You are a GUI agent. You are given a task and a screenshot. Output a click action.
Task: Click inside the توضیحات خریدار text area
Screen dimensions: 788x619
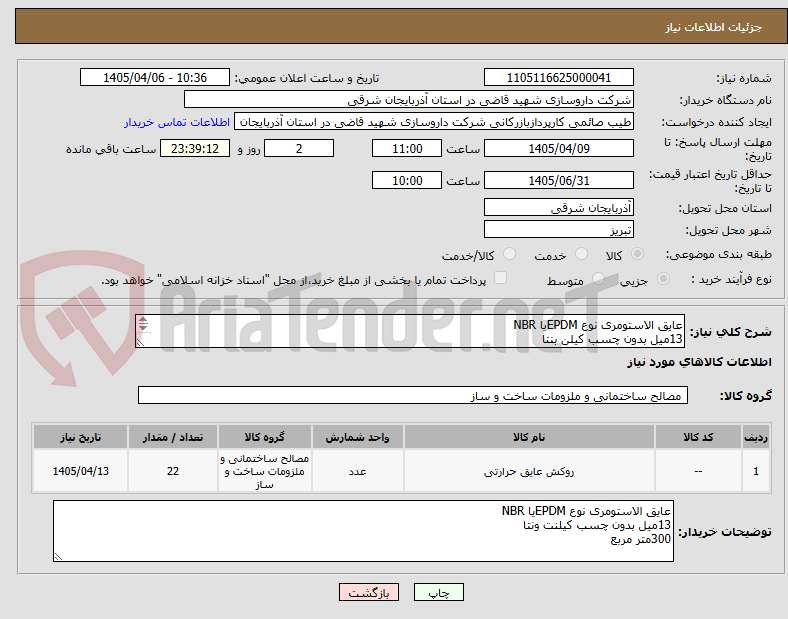[x=363, y=531]
